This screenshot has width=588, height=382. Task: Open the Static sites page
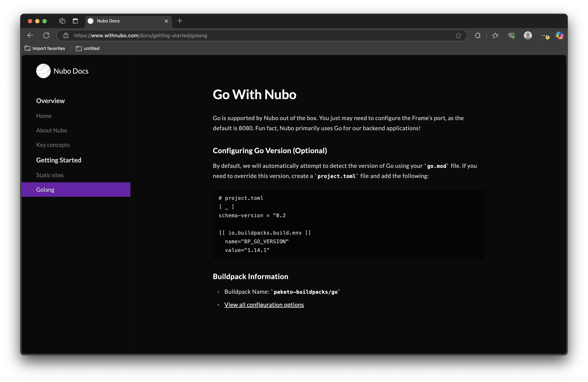[50, 175]
